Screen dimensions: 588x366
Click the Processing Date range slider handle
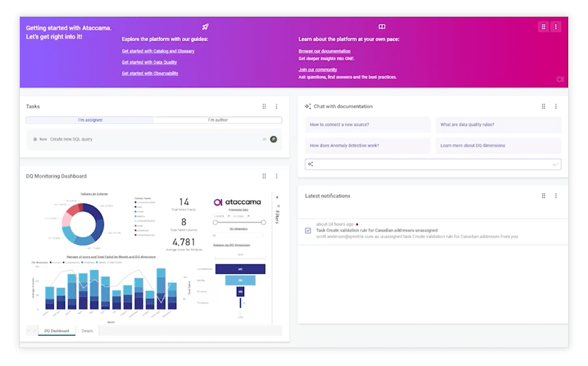coord(216,222)
